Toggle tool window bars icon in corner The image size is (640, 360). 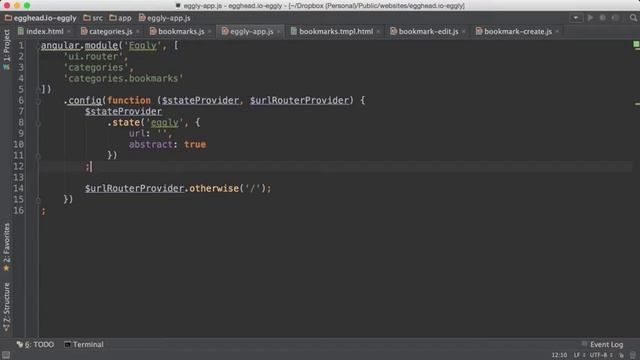[x=6, y=355]
